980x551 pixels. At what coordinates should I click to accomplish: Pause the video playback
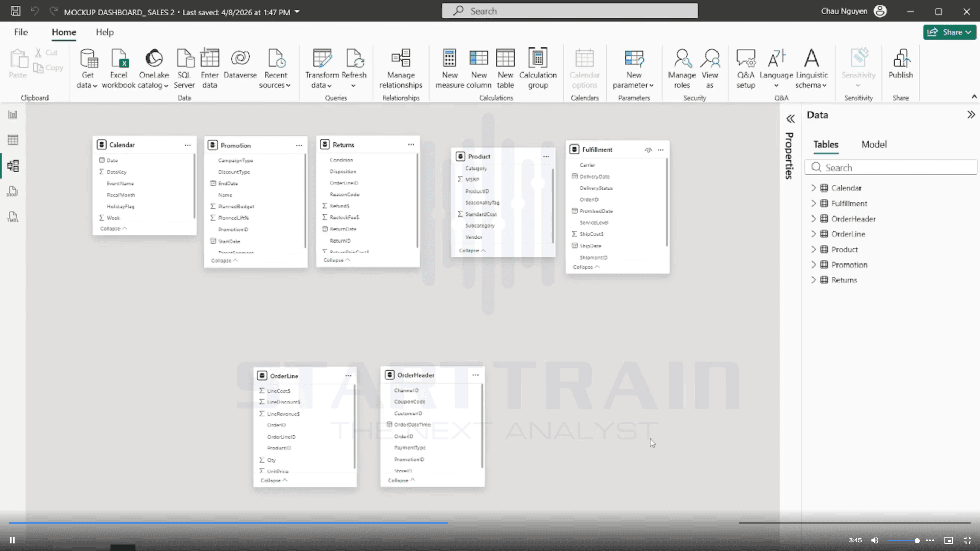tap(12, 540)
